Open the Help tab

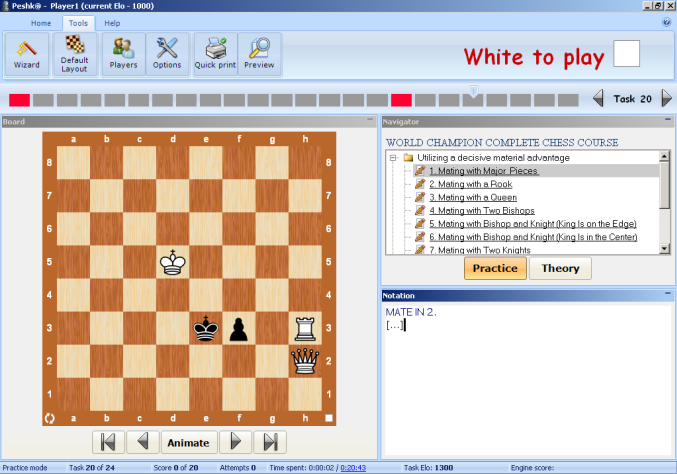[x=112, y=23]
